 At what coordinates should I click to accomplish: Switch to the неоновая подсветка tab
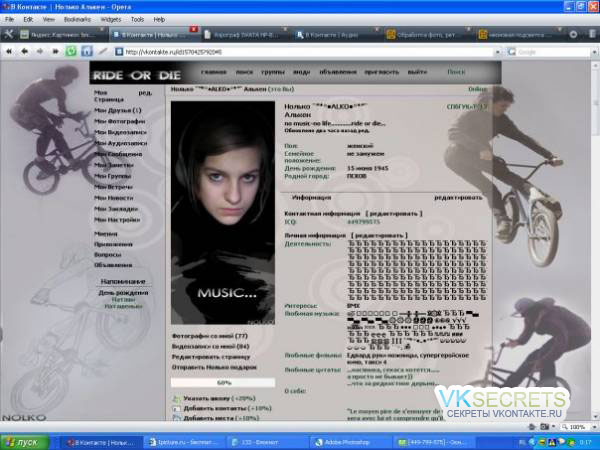(519, 35)
